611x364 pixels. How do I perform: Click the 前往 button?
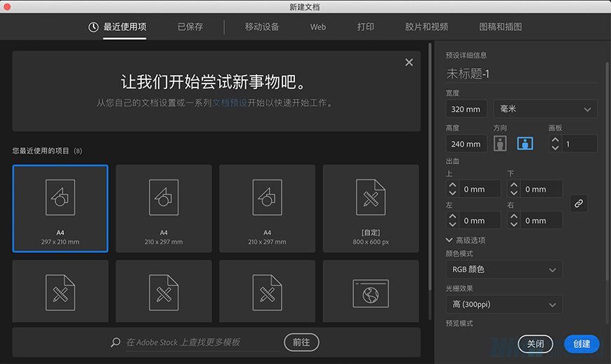[x=301, y=342]
